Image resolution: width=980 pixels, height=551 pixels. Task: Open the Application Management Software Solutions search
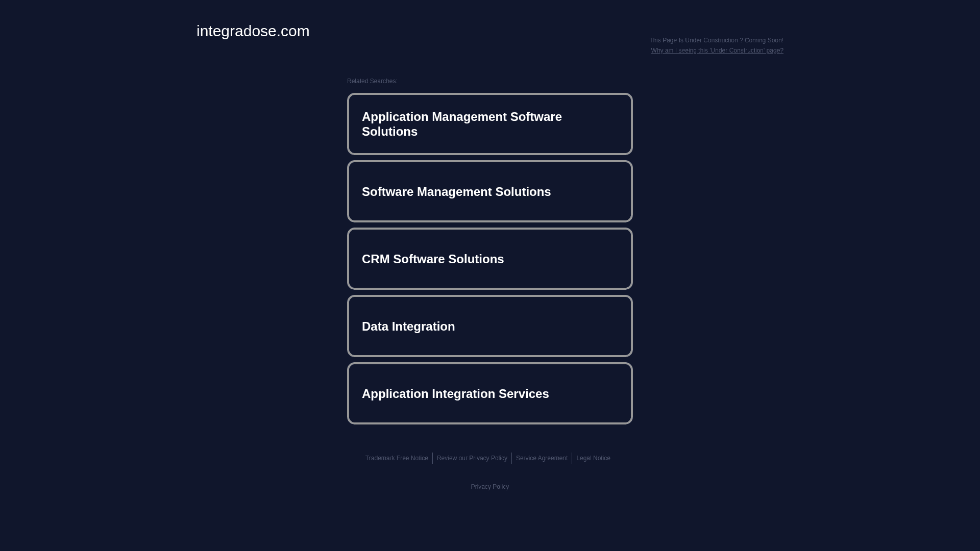point(489,123)
